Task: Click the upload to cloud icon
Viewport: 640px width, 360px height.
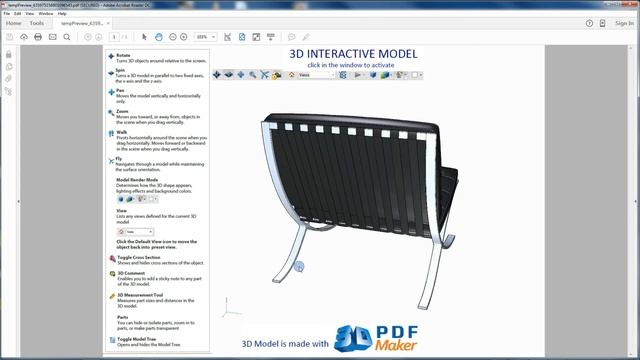Action: coord(24,37)
